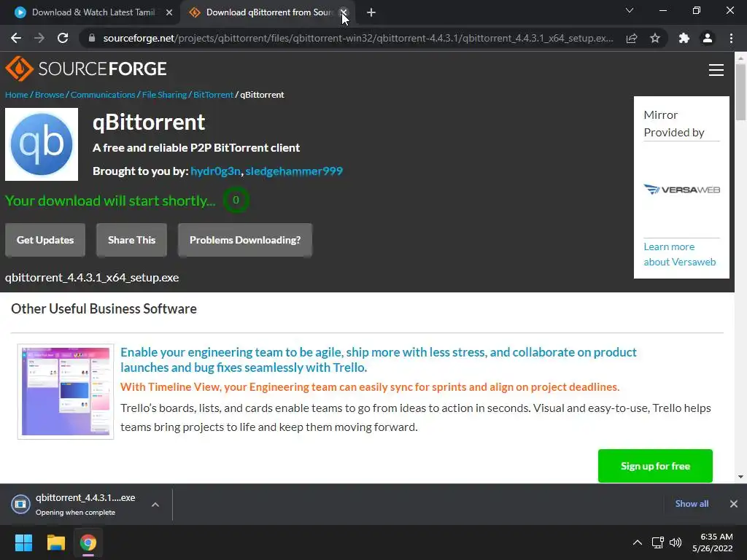Open the Chrome three-dot menu

tap(731, 38)
